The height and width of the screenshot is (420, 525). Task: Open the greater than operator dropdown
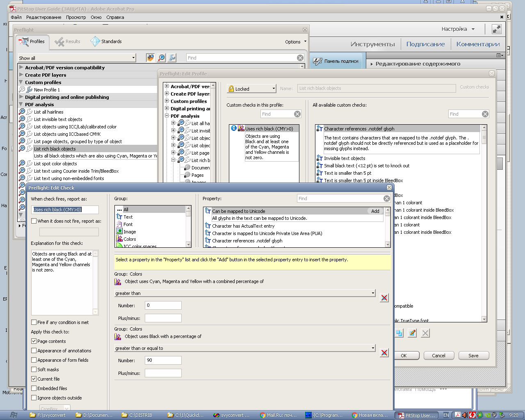(x=245, y=293)
